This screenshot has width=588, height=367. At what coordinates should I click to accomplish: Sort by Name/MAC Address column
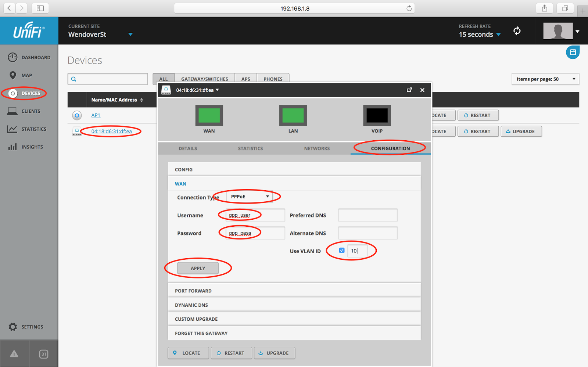click(x=117, y=100)
